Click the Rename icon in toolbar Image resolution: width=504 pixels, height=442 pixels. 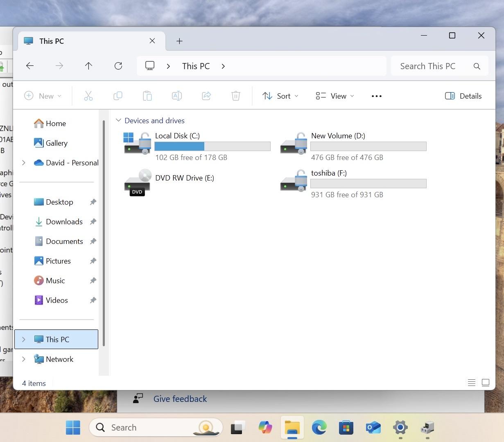tap(177, 96)
